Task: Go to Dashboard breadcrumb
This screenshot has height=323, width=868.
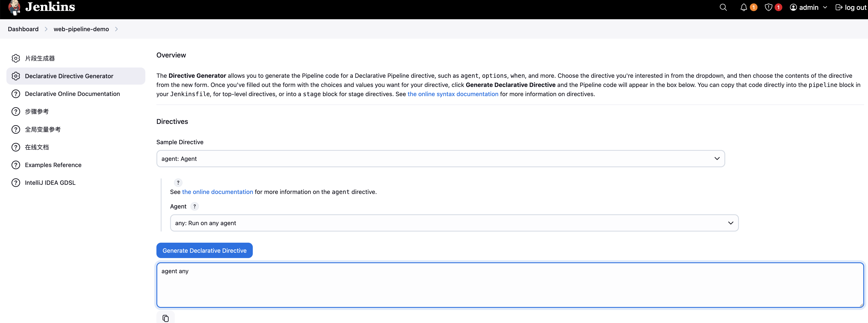Action: tap(23, 29)
